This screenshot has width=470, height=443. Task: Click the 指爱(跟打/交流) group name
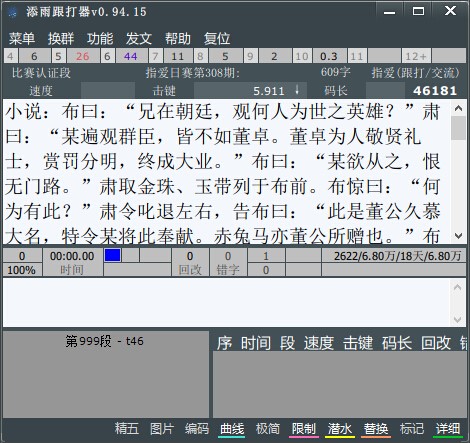[x=416, y=73]
